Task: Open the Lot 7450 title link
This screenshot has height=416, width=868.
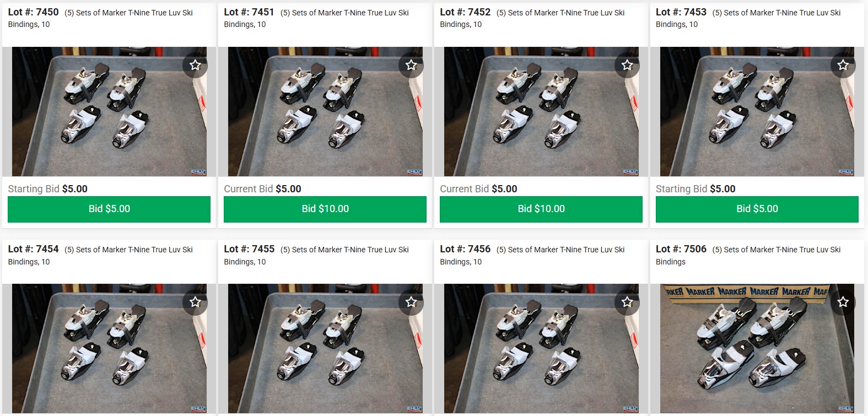Action: [100, 18]
